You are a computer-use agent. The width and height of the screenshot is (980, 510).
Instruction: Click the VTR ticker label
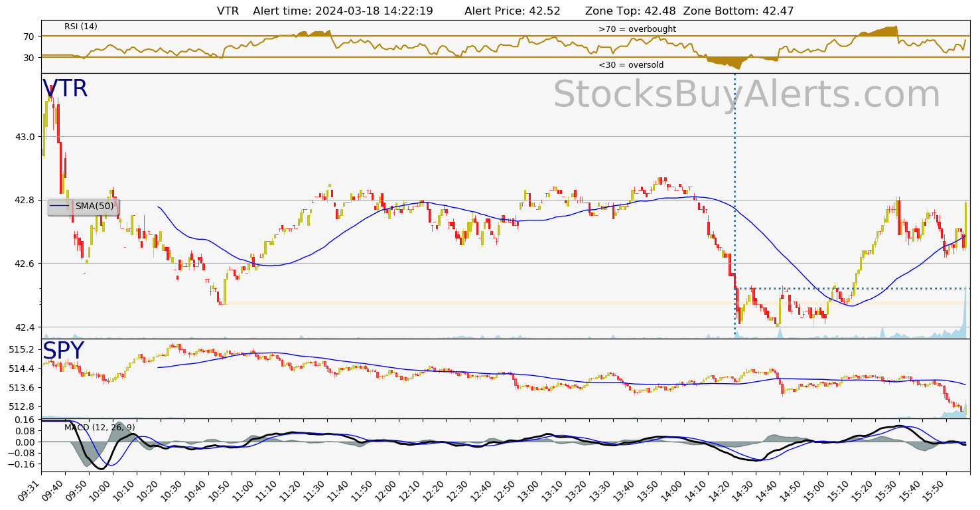click(x=65, y=89)
